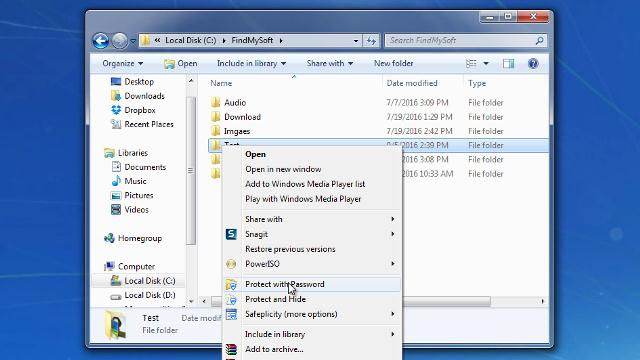The width and height of the screenshot is (640, 360).
Task: Expand Share with context submenu
Action: pos(312,219)
